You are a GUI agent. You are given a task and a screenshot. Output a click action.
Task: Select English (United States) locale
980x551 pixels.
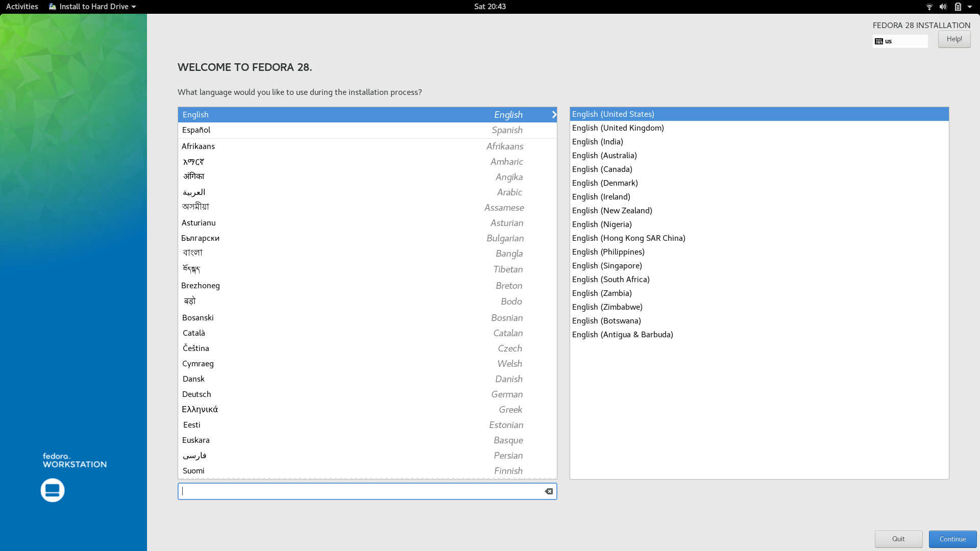tap(759, 114)
